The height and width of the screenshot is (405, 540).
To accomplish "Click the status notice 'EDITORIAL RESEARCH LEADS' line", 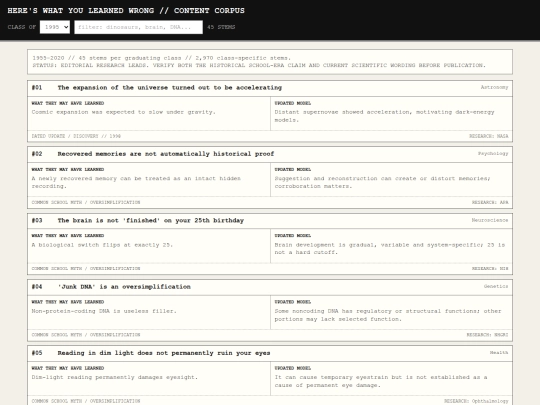I will pyautogui.click(x=259, y=65).
